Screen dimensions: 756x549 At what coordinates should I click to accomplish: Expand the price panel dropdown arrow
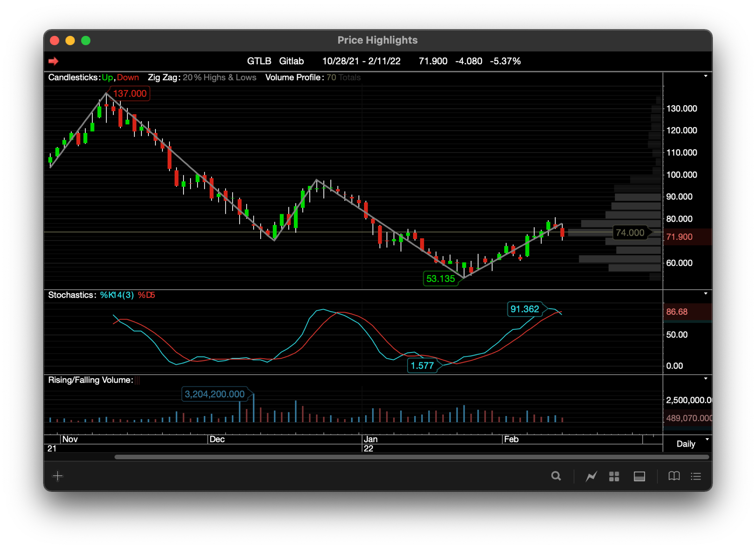[x=705, y=76]
